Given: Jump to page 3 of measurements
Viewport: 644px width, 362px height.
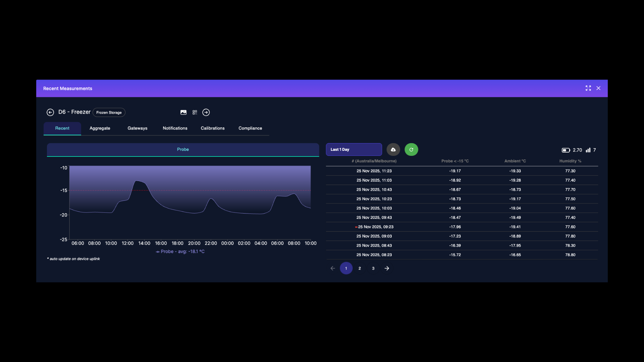Looking at the screenshot, I should click(373, 268).
